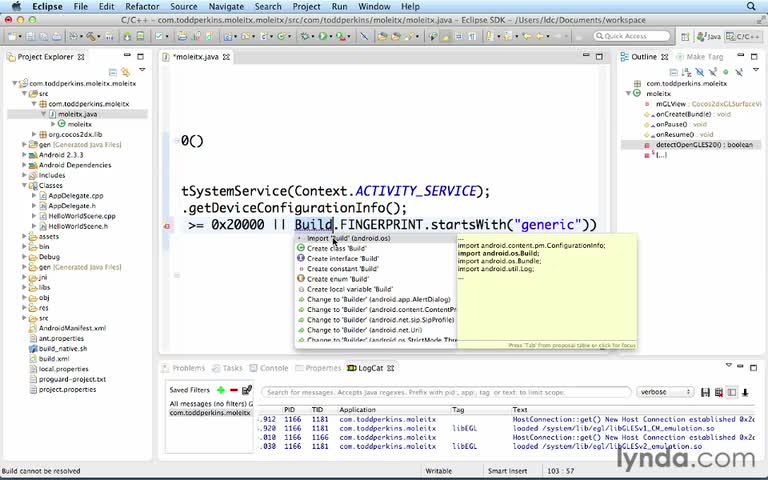The height and width of the screenshot is (480, 768).
Task: Click Sort icon in Outline view
Action: click(x=686, y=72)
